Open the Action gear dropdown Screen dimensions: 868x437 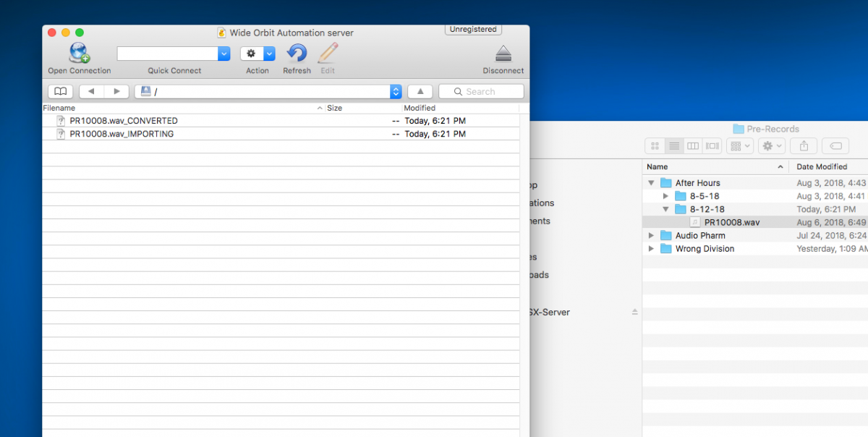[x=258, y=54]
